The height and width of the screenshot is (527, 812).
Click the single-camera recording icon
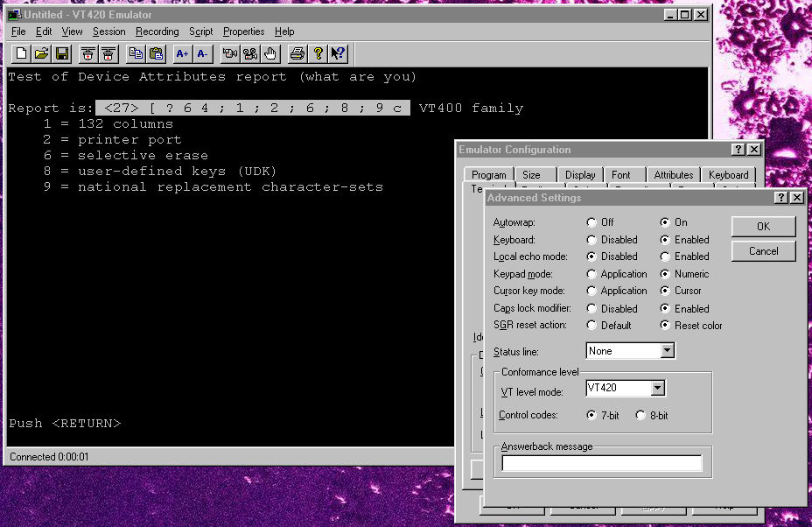(x=230, y=53)
